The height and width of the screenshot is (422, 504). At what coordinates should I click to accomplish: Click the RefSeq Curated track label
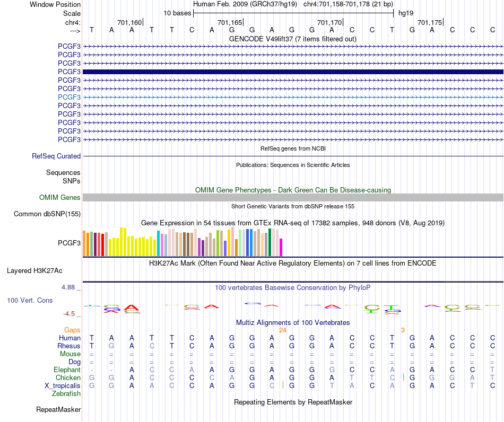tap(56, 156)
